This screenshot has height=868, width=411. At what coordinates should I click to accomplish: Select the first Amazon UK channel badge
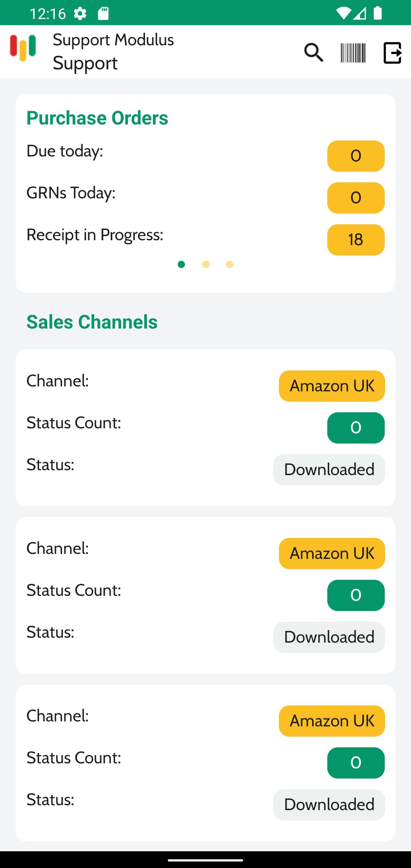332,386
